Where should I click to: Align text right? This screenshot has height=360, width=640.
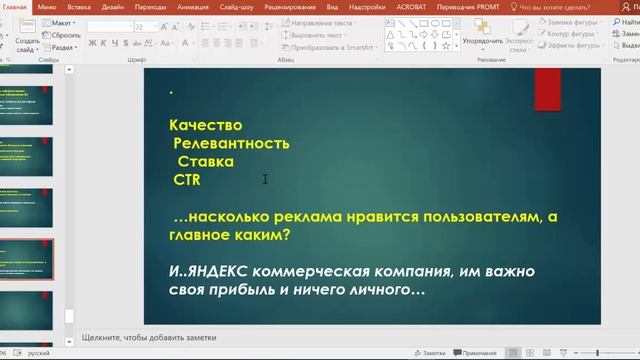point(228,43)
